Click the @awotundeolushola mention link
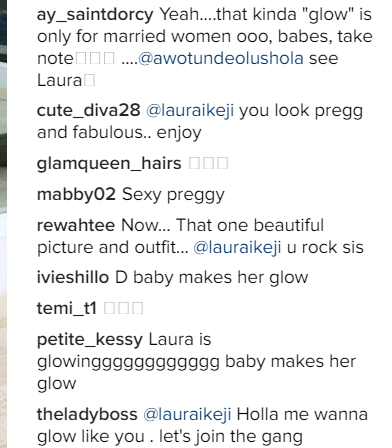The image size is (392, 448). (221, 58)
